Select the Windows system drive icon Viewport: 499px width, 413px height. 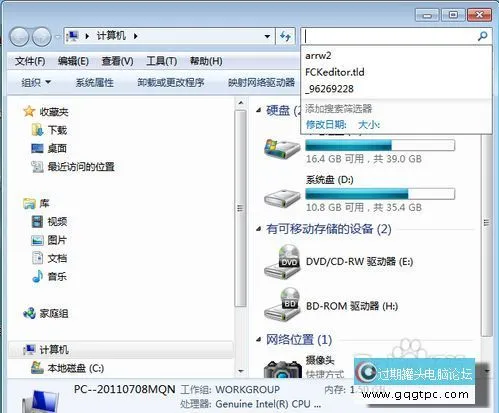pos(282,149)
